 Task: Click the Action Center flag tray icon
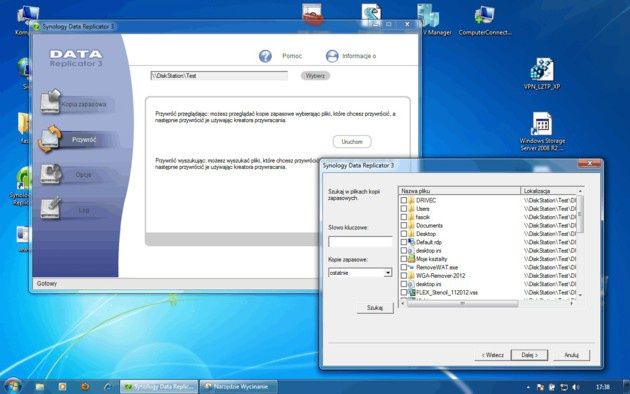tap(552, 387)
